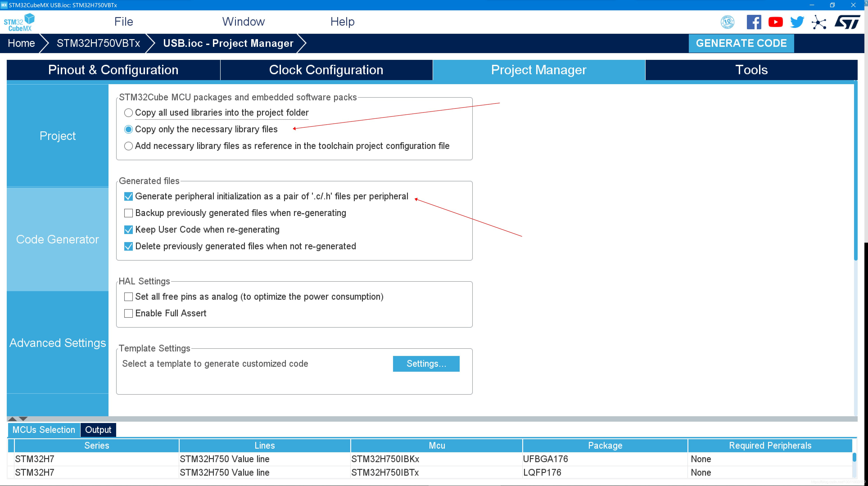Click the LQFP176 package cell
868x486 pixels.
click(605, 472)
